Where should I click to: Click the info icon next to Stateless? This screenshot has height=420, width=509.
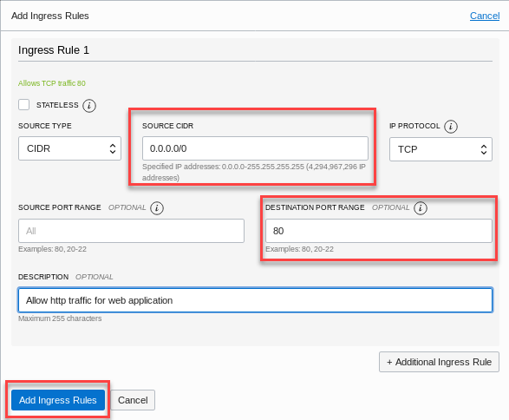click(x=89, y=106)
